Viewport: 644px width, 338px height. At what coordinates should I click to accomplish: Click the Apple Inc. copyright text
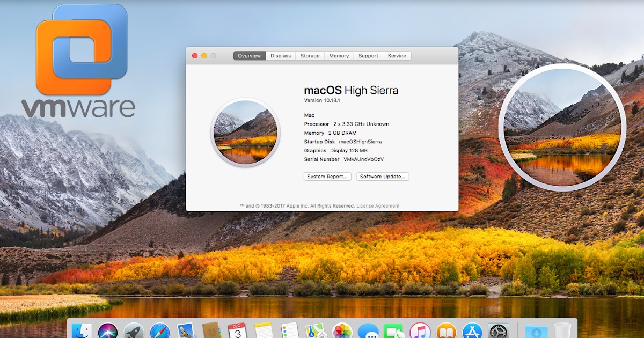click(297, 206)
